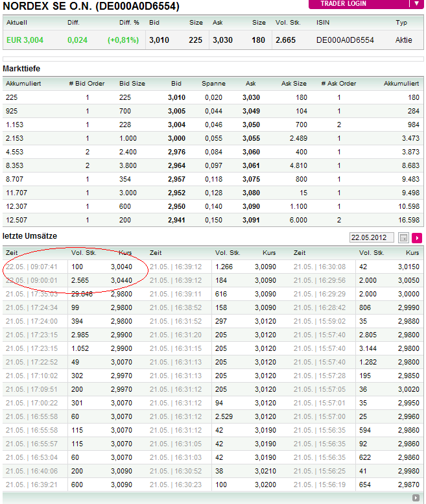
Task: Click the NORDEX SE O.N. title
Action: point(91,6)
